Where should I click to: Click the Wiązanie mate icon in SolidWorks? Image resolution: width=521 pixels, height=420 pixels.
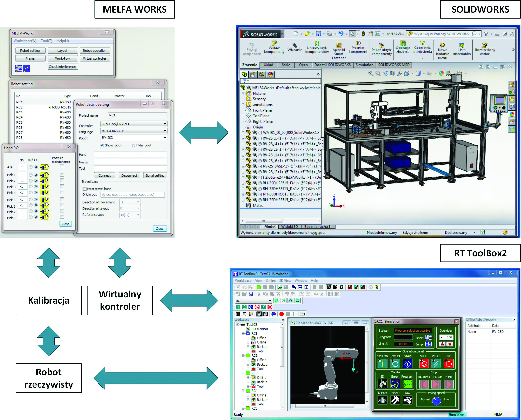point(294,47)
